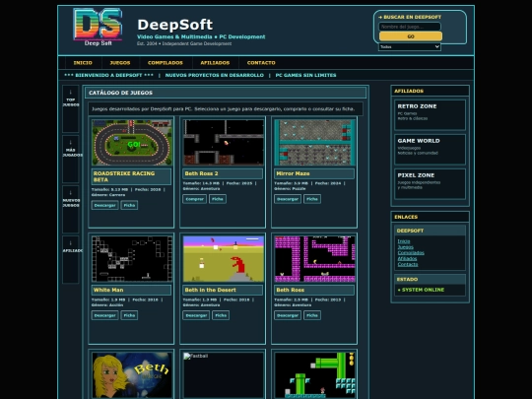The image size is (532, 399).
Task: Open the Fastball broken image thumbnail
Action: point(224,375)
